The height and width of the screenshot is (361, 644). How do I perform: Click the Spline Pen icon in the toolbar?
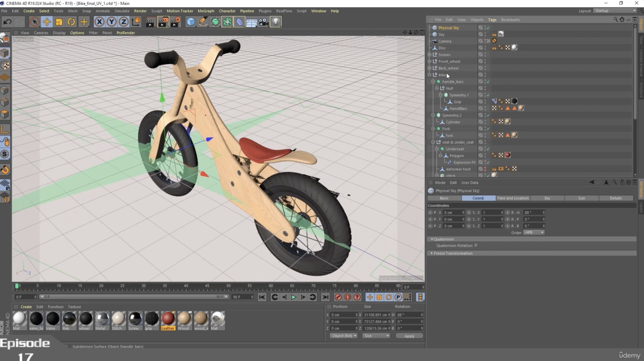pyautogui.click(x=203, y=22)
